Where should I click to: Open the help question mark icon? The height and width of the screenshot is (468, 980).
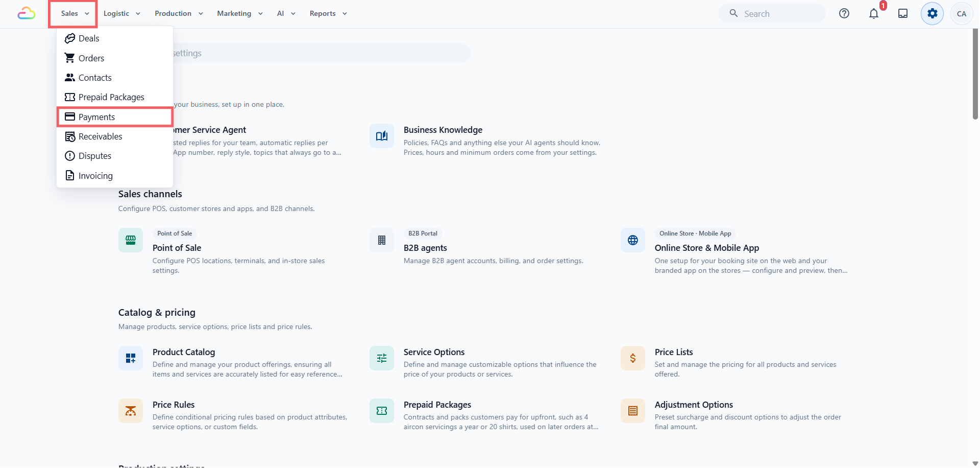(844, 14)
